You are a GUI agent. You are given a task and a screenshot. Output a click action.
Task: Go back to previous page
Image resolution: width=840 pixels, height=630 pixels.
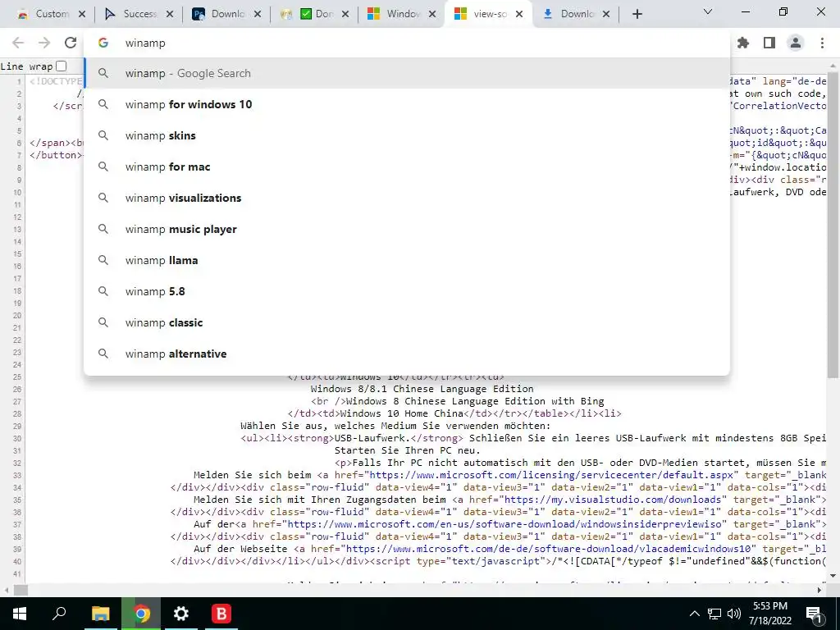pyautogui.click(x=18, y=43)
